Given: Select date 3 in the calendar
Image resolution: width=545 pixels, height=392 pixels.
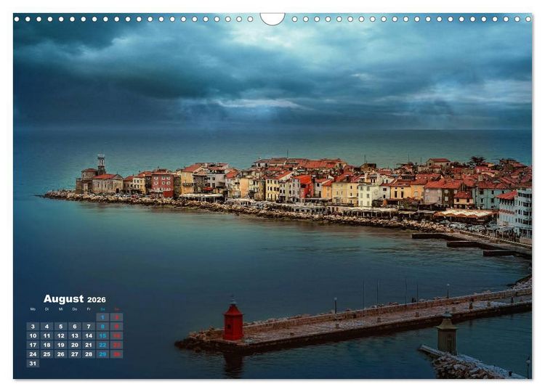Looking at the screenshot, I should pos(33,327).
